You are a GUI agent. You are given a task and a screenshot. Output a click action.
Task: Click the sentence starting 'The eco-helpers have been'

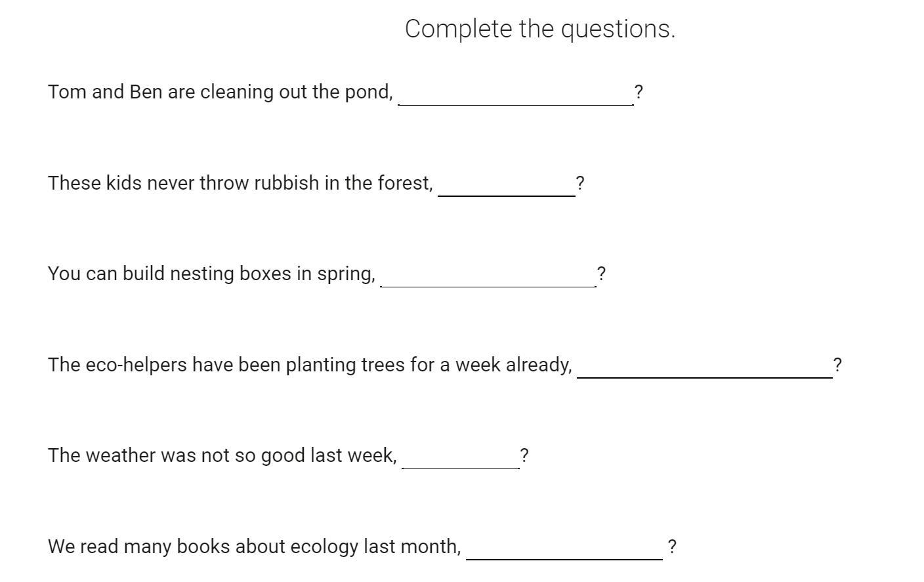[x=310, y=365]
